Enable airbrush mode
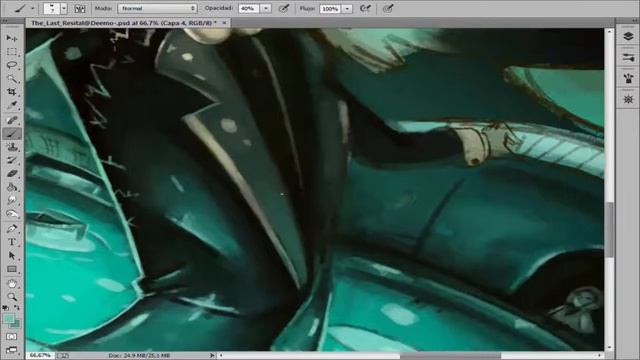 click(x=365, y=9)
